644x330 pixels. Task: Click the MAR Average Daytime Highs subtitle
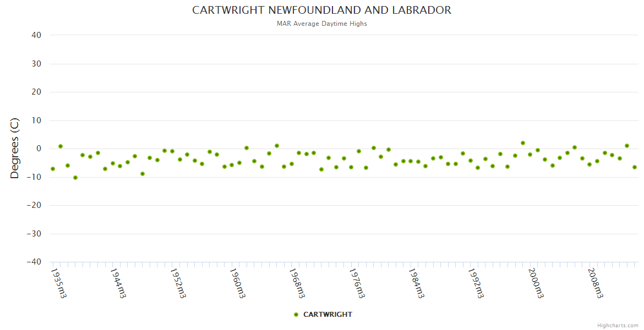click(321, 24)
